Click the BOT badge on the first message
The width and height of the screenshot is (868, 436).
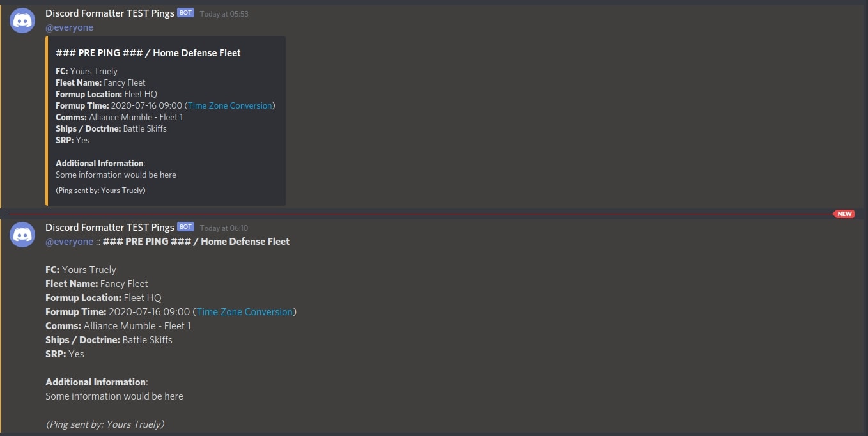(185, 12)
